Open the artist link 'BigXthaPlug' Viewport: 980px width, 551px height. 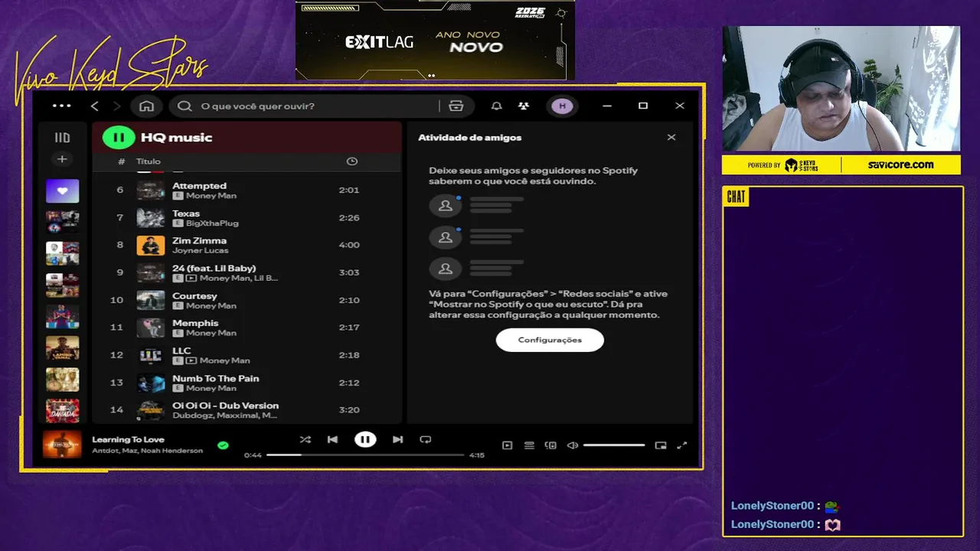[212, 223]
